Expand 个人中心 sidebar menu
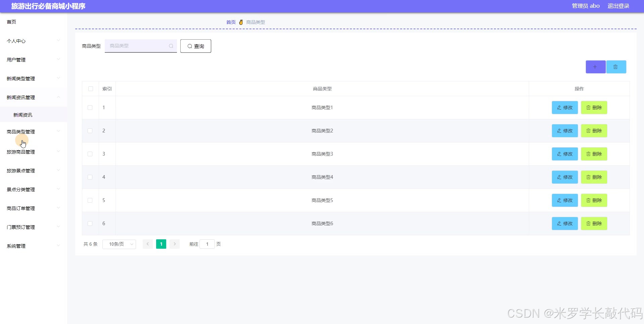This screenshot has height=324, width=644. point(34,41)
